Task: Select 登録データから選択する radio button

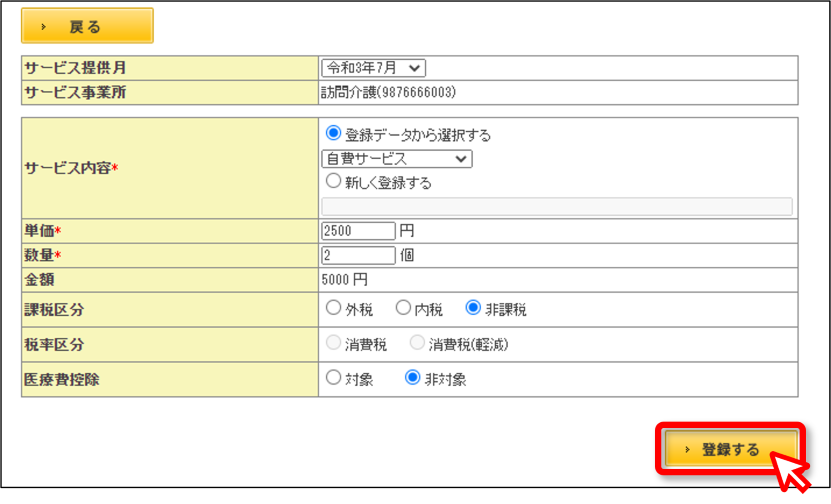Action: [333, 133]
